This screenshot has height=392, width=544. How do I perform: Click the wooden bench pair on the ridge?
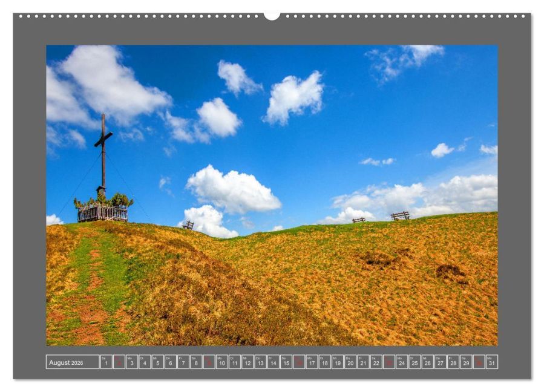click(381, 218)
